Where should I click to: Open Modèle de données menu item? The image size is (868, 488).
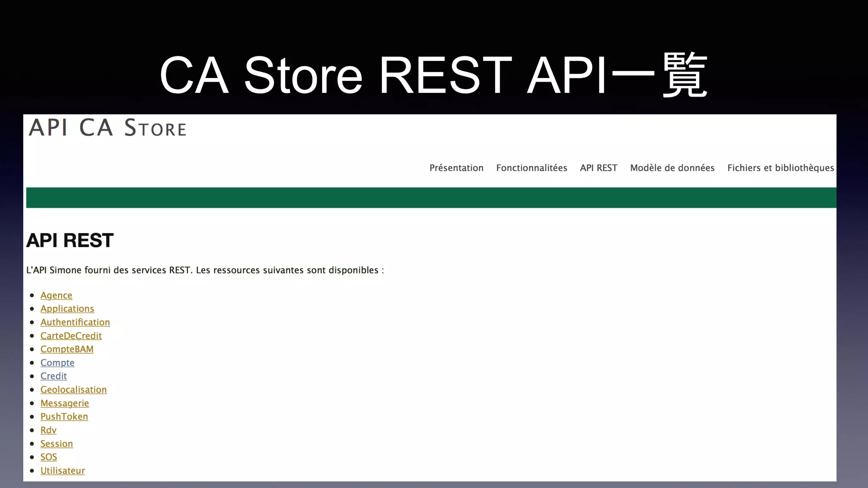pyautogui.click(x=672, y=168)
